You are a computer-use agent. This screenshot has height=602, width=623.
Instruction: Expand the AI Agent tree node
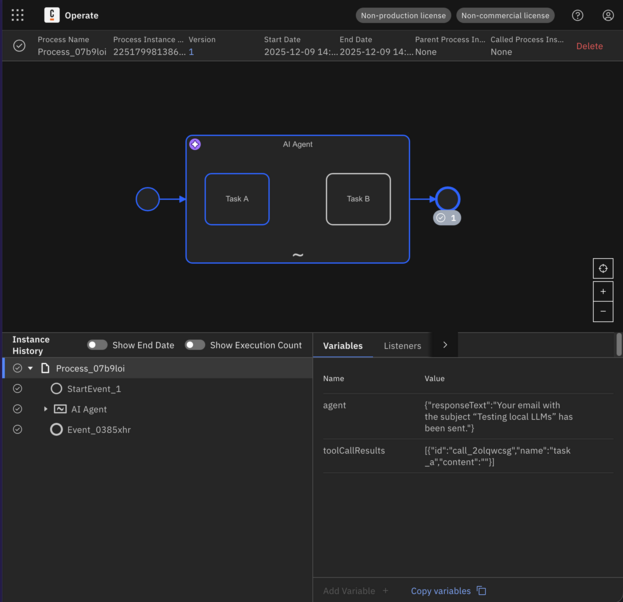click(x=45, y=409)
